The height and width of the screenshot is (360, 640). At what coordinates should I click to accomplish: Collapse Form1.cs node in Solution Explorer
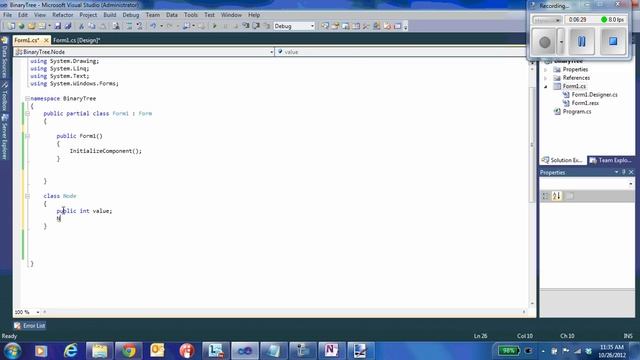[546, 87]
